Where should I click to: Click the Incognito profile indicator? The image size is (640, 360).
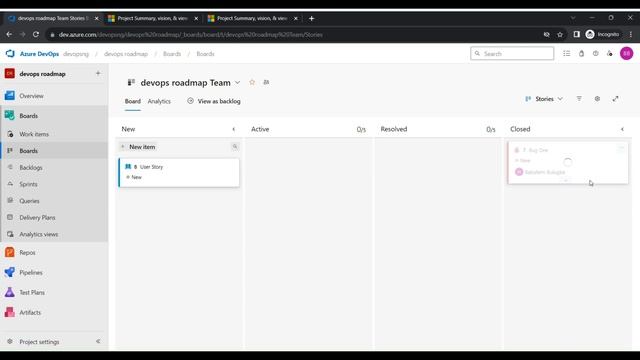click(x=602, y=35)
